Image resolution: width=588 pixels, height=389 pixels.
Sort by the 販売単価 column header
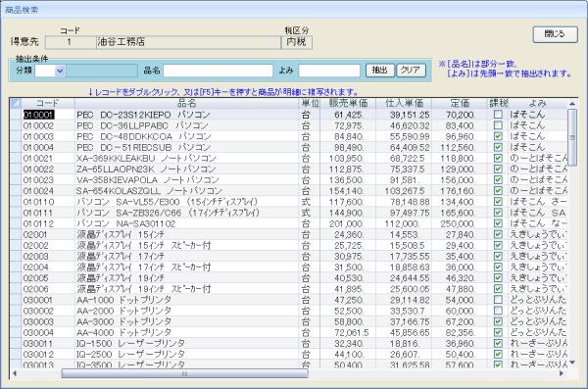(x=348, y=103)
